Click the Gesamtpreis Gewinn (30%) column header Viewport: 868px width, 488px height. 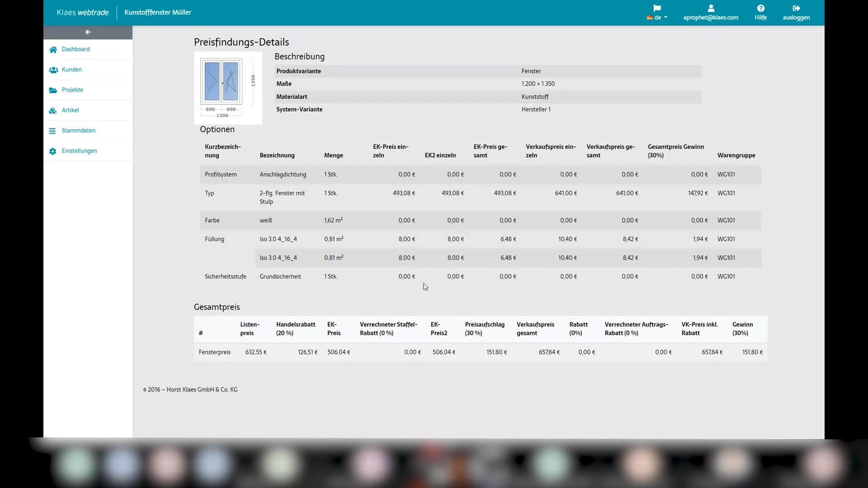click(x=675, y=151)
